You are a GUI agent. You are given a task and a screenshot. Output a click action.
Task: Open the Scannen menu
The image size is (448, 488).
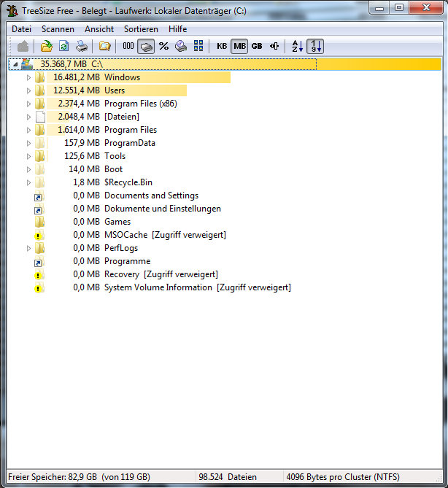[58, 29]
